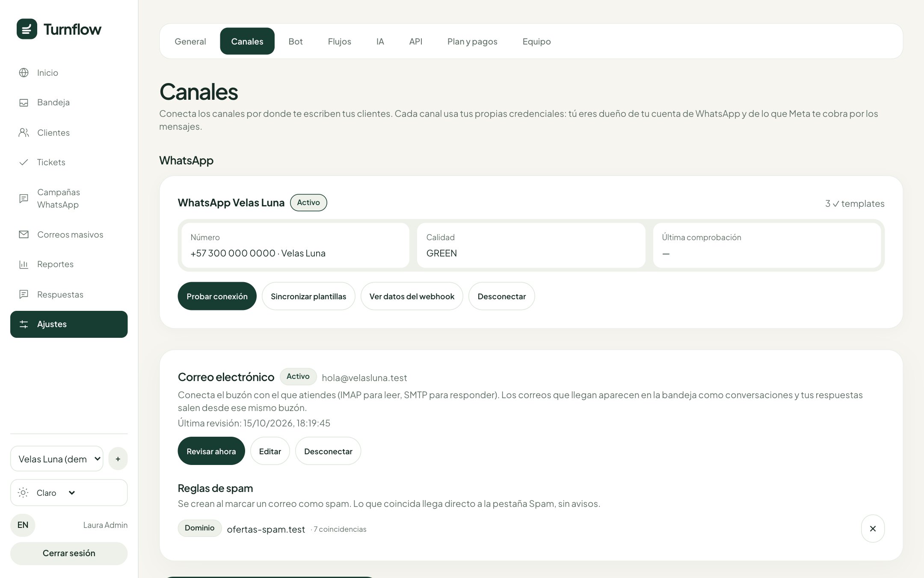This screenshot has height=578, width=924.
Task: Click the Dominio rule type badge
Action: [200, 528]
